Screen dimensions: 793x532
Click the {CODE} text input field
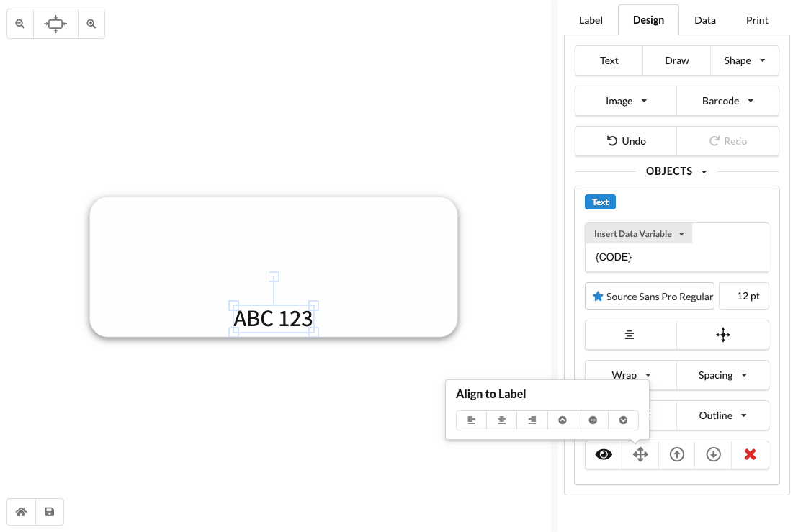pos(677,257)
